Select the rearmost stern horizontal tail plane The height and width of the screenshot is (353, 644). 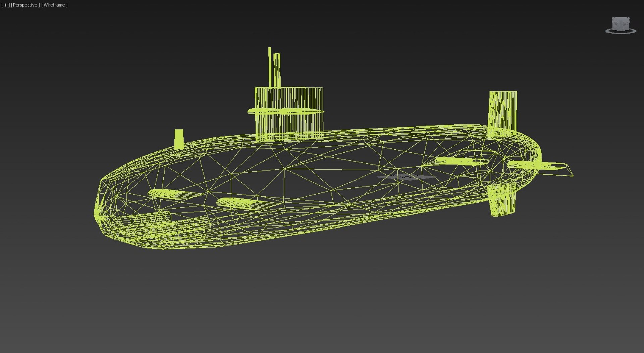click(539, 167)
